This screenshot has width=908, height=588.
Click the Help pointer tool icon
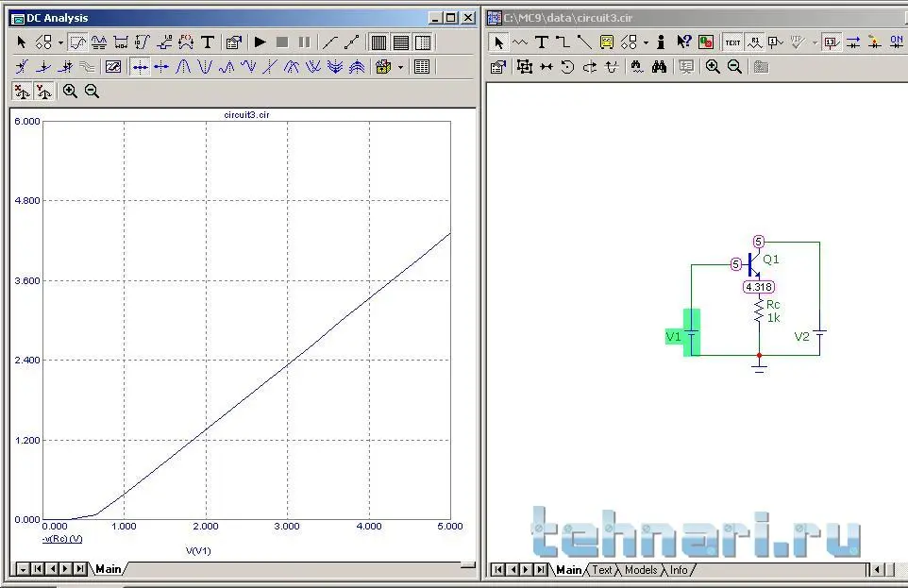pos(683,42)
